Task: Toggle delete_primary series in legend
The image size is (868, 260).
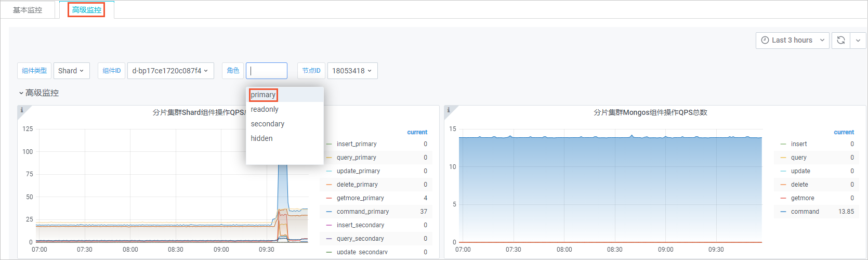Action: tap(357, 185)
